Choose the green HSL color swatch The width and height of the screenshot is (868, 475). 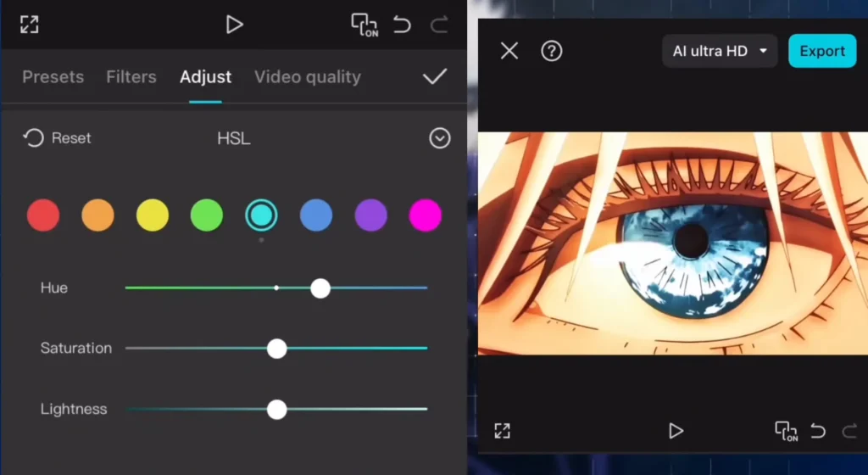(x=207, y=215)
